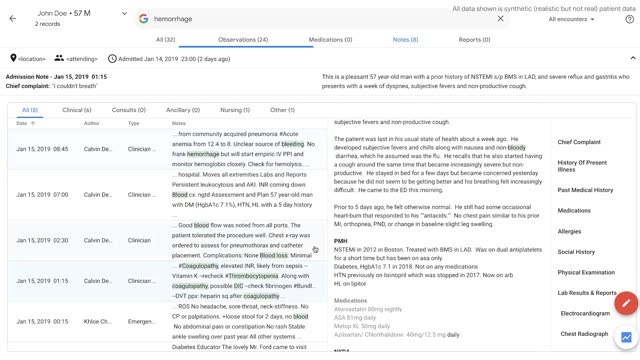Screen dimensions: 640x360
Task: Click the location pin icon
Action: 13,58
